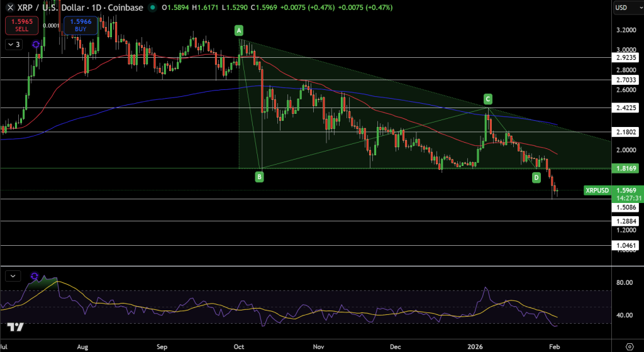Select the 2.7033 horizontal line label

point(627,80)
